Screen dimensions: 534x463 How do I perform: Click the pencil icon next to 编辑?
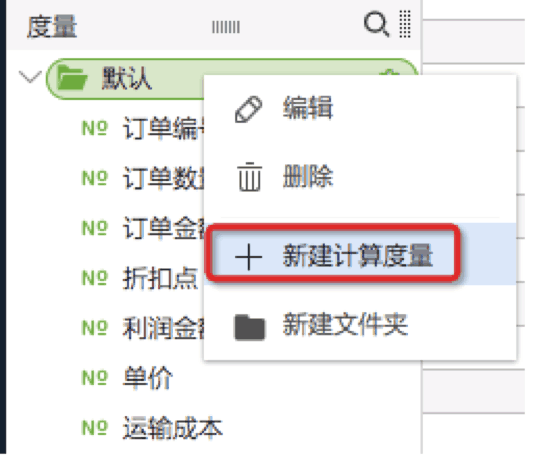(x=249, y=109)
